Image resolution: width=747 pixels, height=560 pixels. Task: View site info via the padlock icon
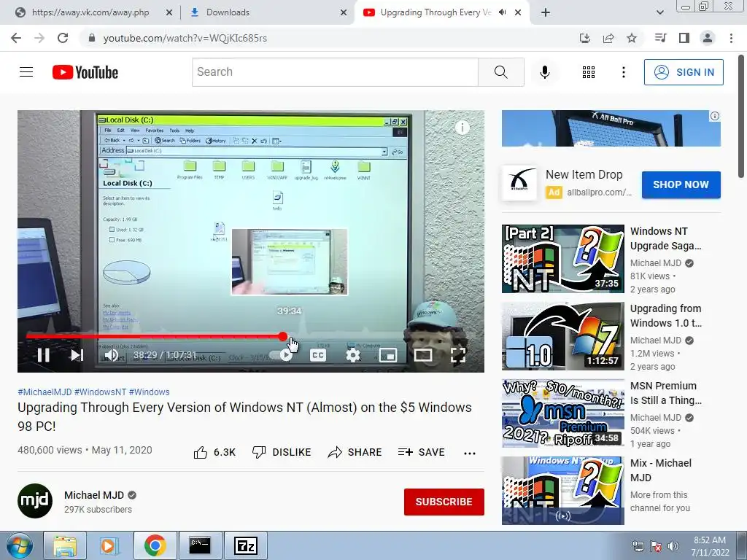pos(92,38)
